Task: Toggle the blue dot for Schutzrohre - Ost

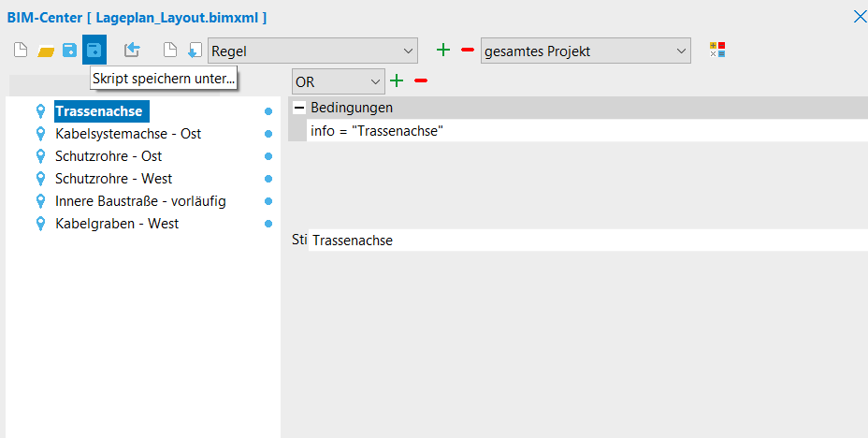Action: pos(268,156)
